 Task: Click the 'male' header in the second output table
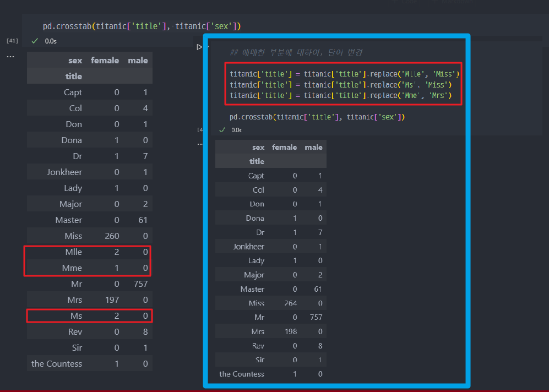tap(314, 148)
